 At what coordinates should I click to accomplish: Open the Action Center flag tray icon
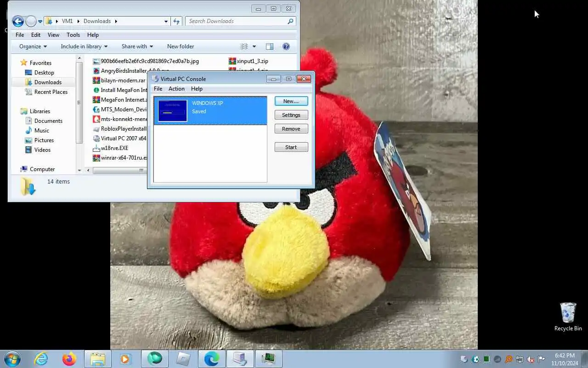542,359
